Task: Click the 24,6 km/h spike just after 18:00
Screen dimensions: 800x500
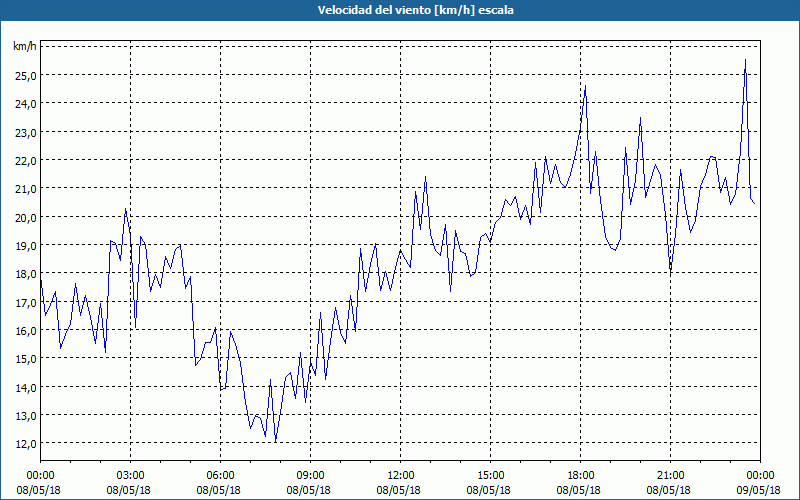Action: tap(585, 86)
